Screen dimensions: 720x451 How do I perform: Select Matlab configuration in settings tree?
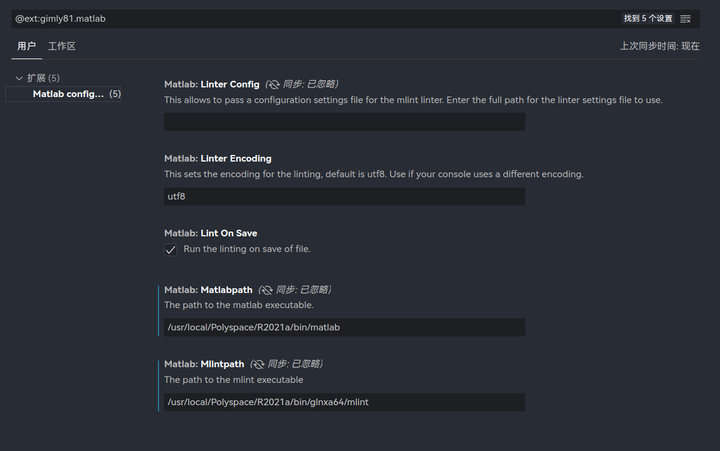[68, 94]
